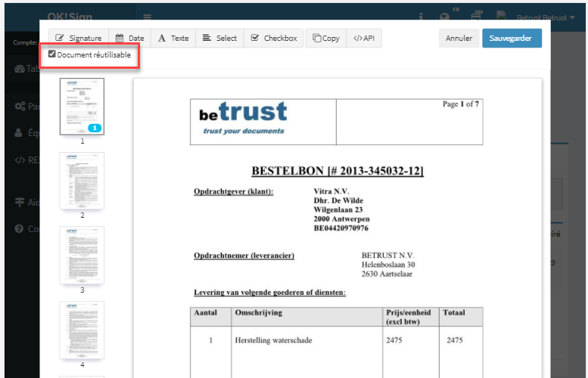The height and width of the screenshot is (378, 588).
Task: Open the Betrust Betrust user dropdown
Action: pyautogui.click(x=546, y=17)
